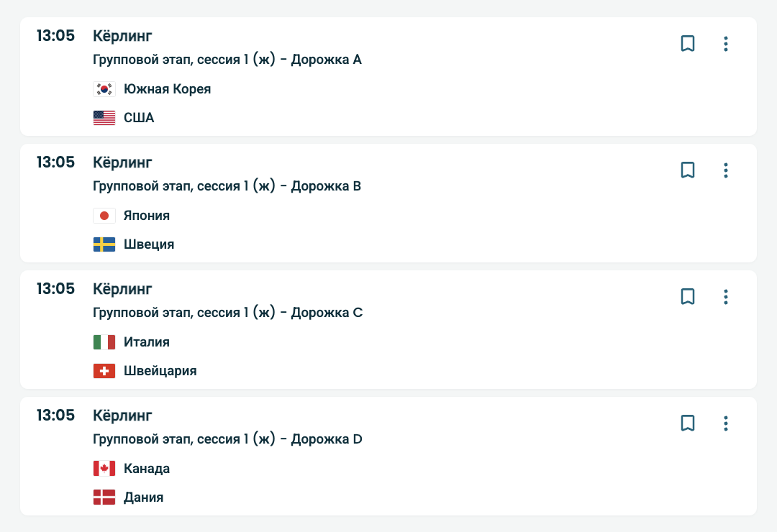
Task: Show more options for Дорожка C match
Action: 726,297
